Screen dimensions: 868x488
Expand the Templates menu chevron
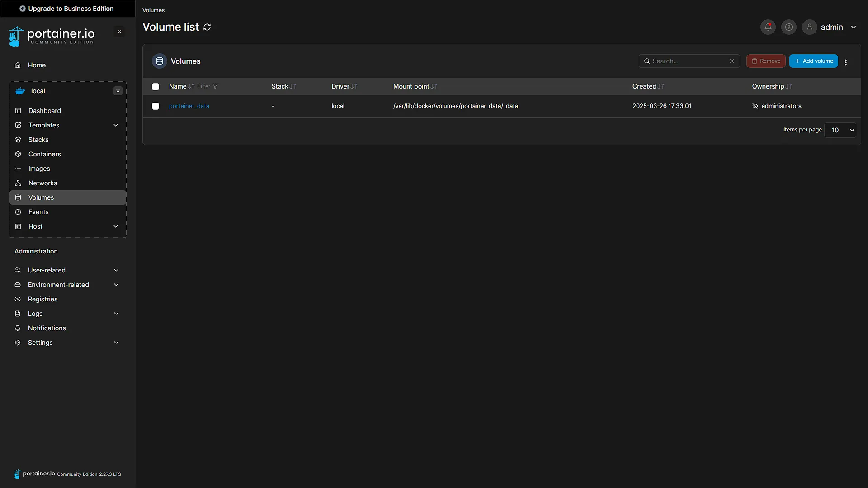(x=116, y=125)
